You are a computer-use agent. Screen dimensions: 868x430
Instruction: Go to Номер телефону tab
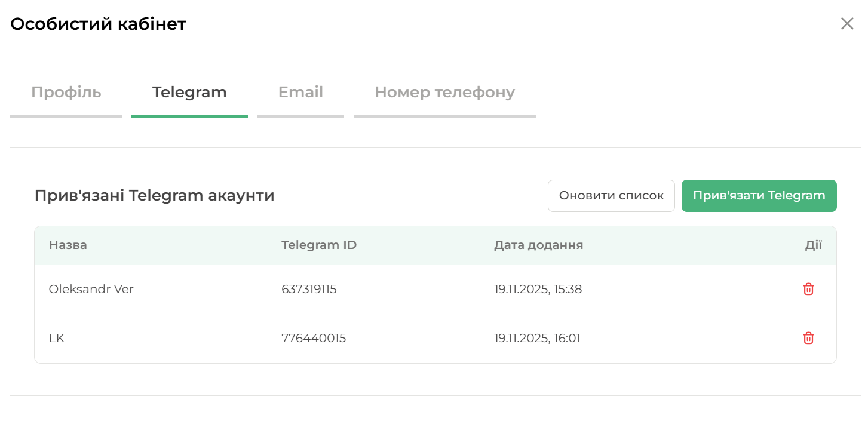coord(444,93)
